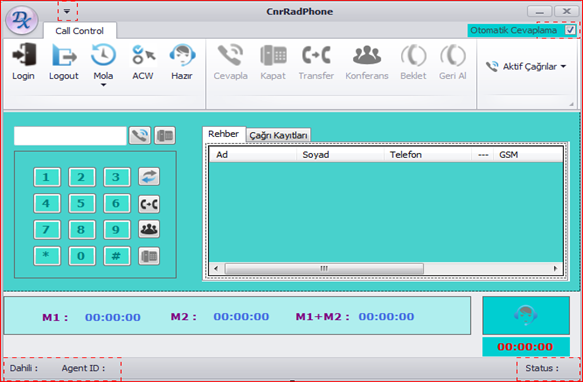Screen dimensions: 583x382
Task: Minimize the CnrRadPhone window
Action: pos(540,12)
